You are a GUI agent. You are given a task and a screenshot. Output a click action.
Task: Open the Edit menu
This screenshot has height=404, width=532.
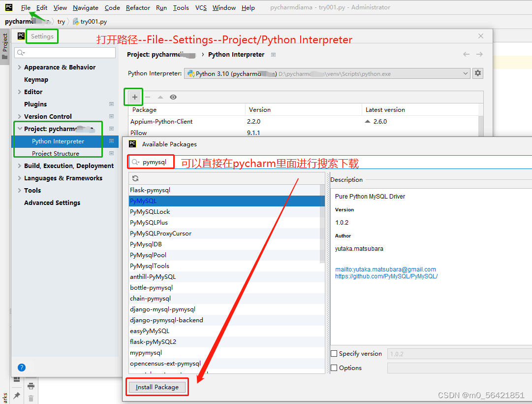point(42,7)
